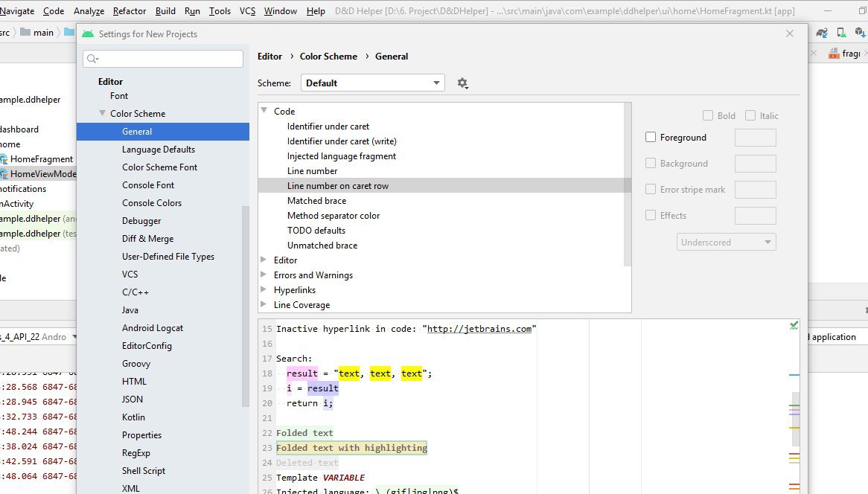Close the editor tab left of fragment tab
868x494 pixels.
click(813, 53)
